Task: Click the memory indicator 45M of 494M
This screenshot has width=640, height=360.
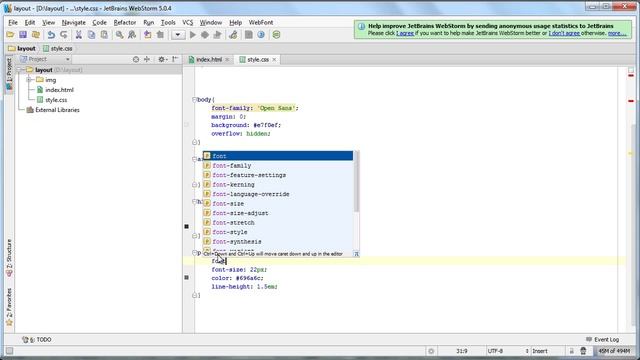Action: point(614,351)
